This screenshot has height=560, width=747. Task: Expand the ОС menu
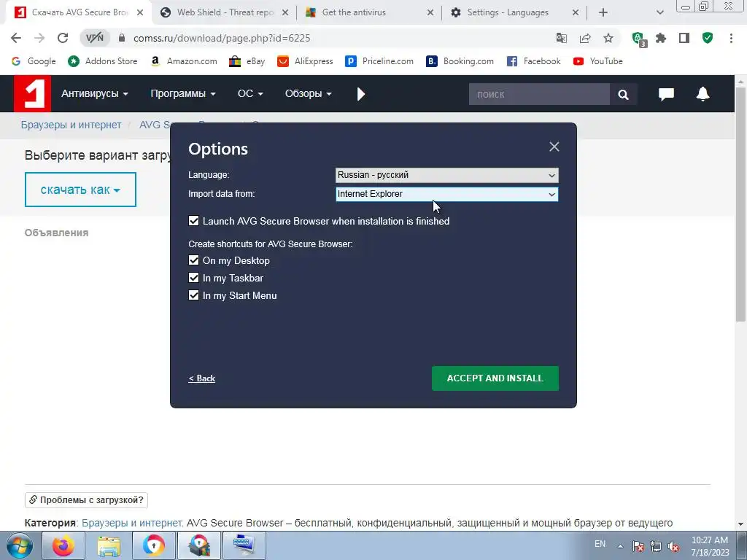click(x=250, y=94)
